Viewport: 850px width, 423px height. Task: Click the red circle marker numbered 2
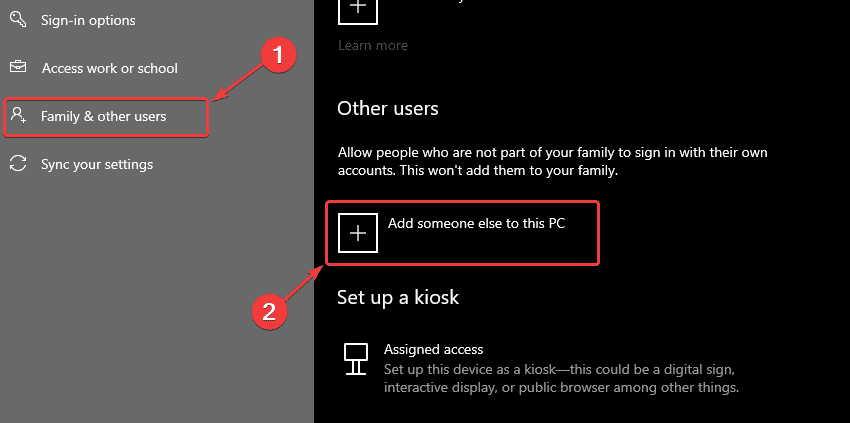pos(269,312)
